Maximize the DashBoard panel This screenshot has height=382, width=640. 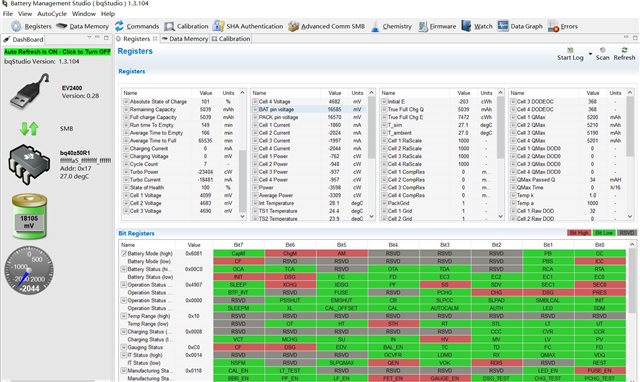coord(106,38)
